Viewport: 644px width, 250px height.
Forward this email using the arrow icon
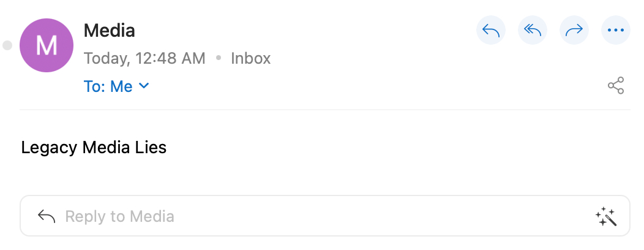[x=574, y=30]
